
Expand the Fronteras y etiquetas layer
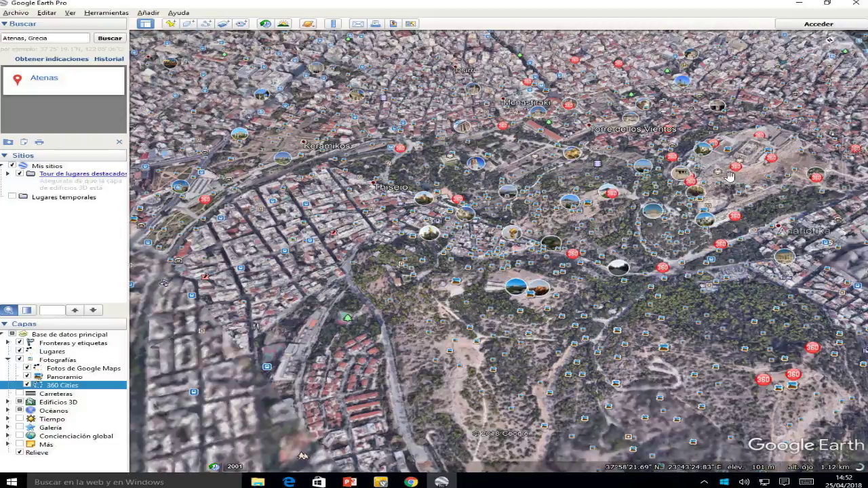(8, 343)
